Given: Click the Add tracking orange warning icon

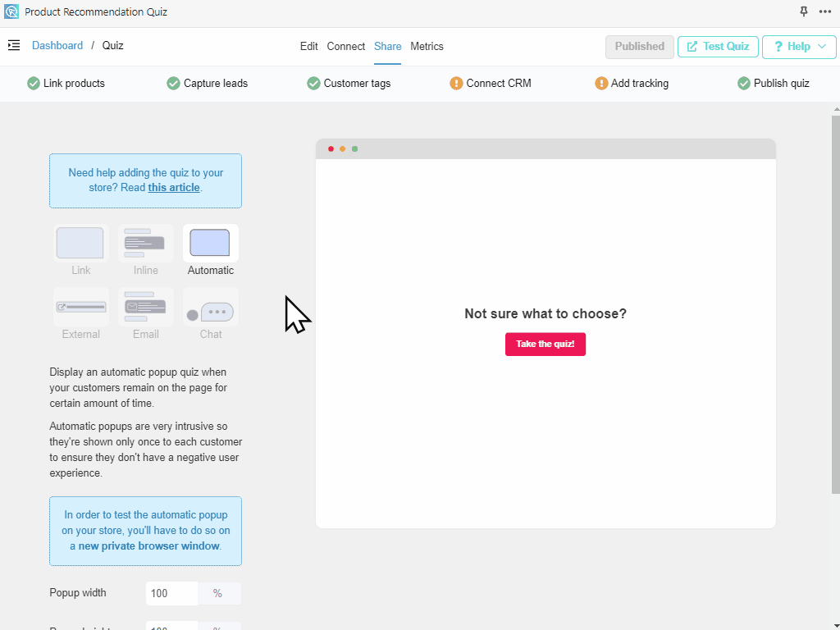Looking at the screenshot, I should [x=601, y=84].
